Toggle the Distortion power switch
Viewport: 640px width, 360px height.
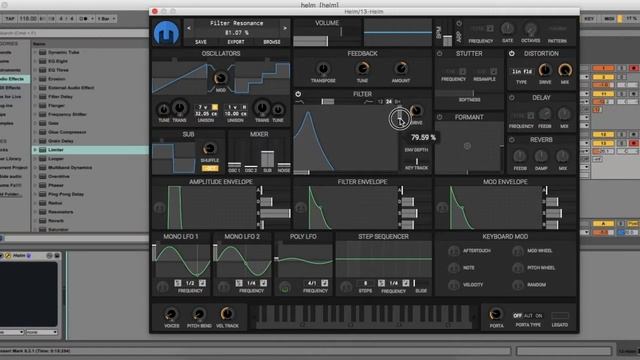pyautogui.click(x=511, y=53)
